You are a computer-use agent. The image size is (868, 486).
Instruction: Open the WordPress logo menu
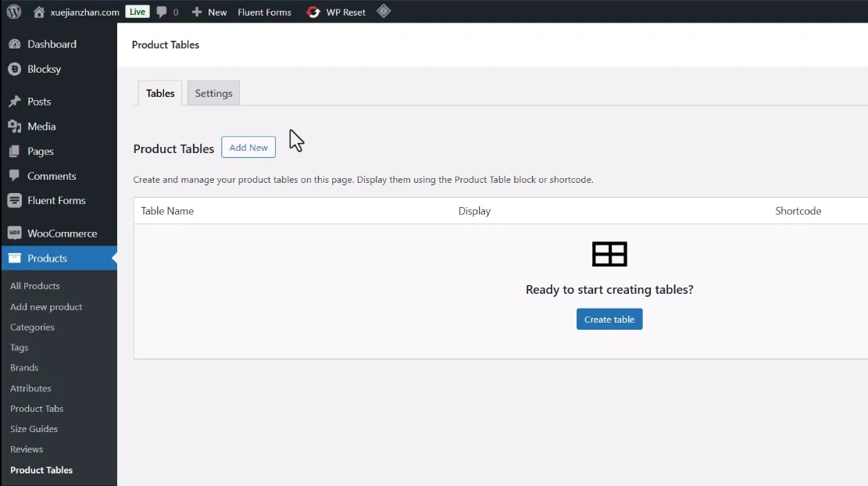(x=14, y=12)
